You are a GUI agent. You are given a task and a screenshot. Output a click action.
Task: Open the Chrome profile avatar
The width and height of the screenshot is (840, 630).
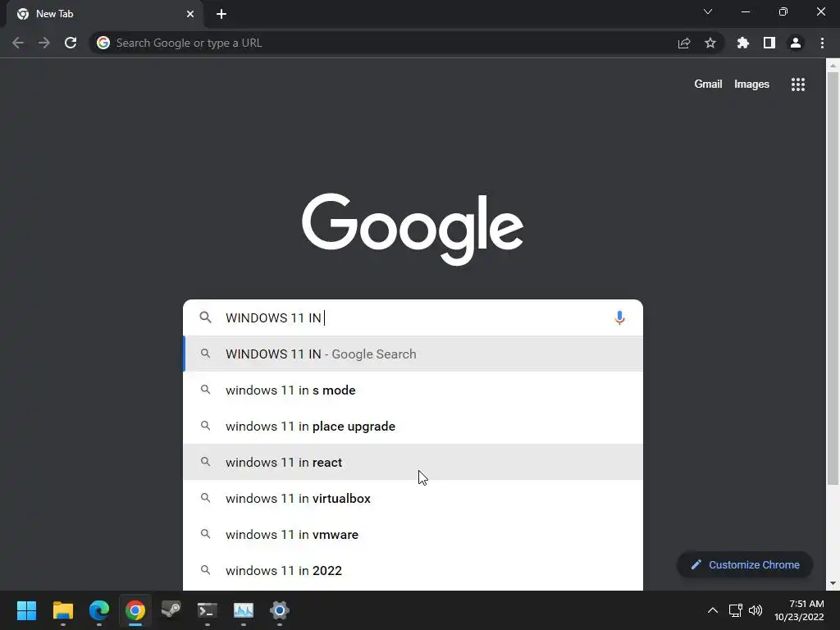point(796,43)
